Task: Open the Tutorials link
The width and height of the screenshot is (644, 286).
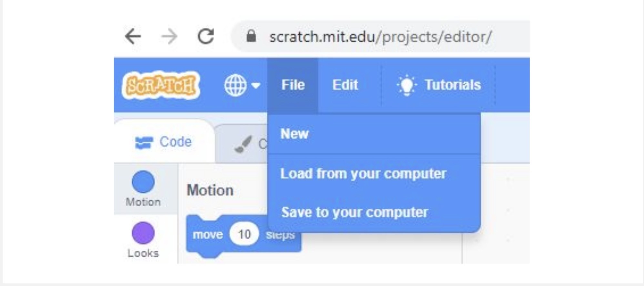Action: click(452, 85)
